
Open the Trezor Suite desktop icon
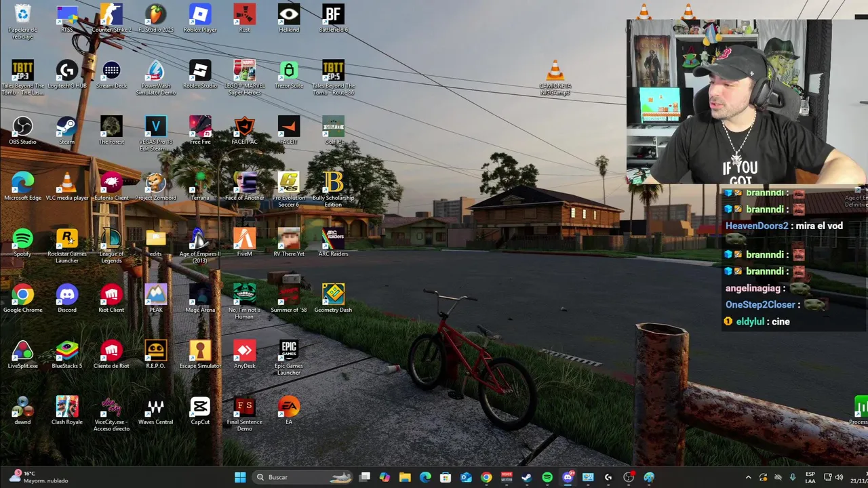(x=289, y=75)
